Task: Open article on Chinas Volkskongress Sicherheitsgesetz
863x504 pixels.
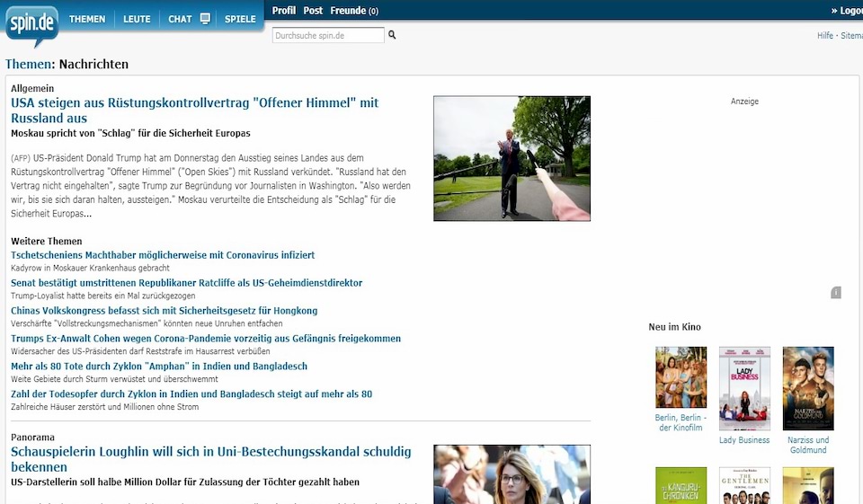Action: [x=164, y=310]
